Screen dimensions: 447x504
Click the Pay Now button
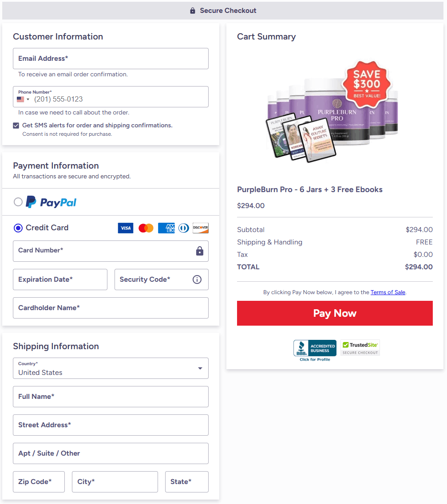[x=335, y=313]
